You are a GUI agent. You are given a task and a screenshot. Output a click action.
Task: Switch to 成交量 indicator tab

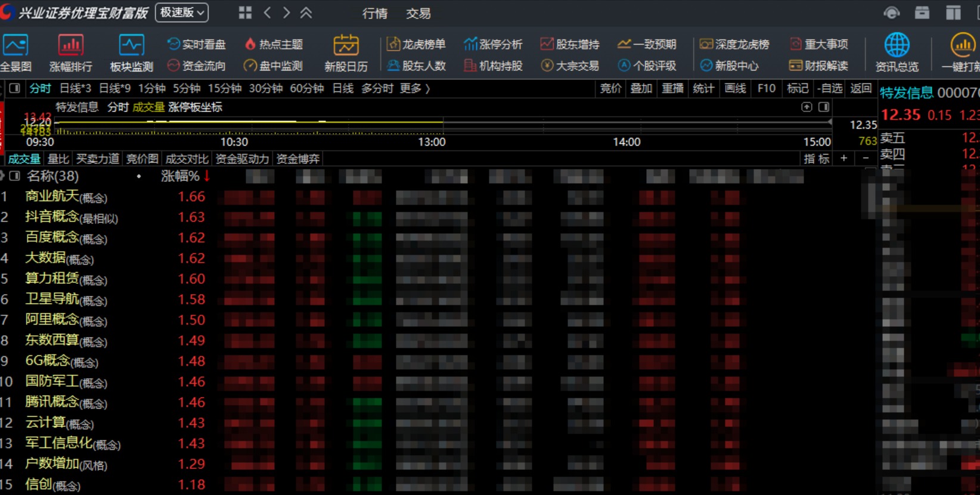(24, 159)
